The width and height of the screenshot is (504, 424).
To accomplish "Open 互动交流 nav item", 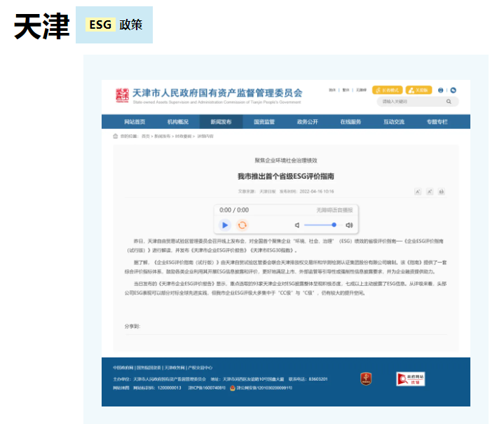I will 394,122.
